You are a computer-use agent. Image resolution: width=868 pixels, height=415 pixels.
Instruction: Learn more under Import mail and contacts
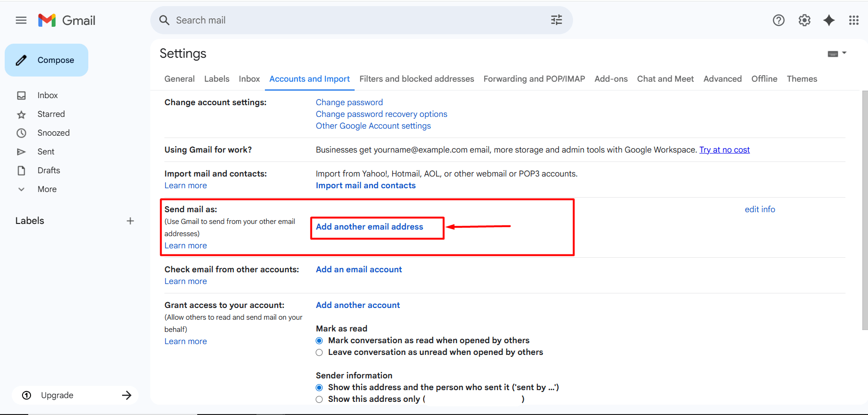186,185
